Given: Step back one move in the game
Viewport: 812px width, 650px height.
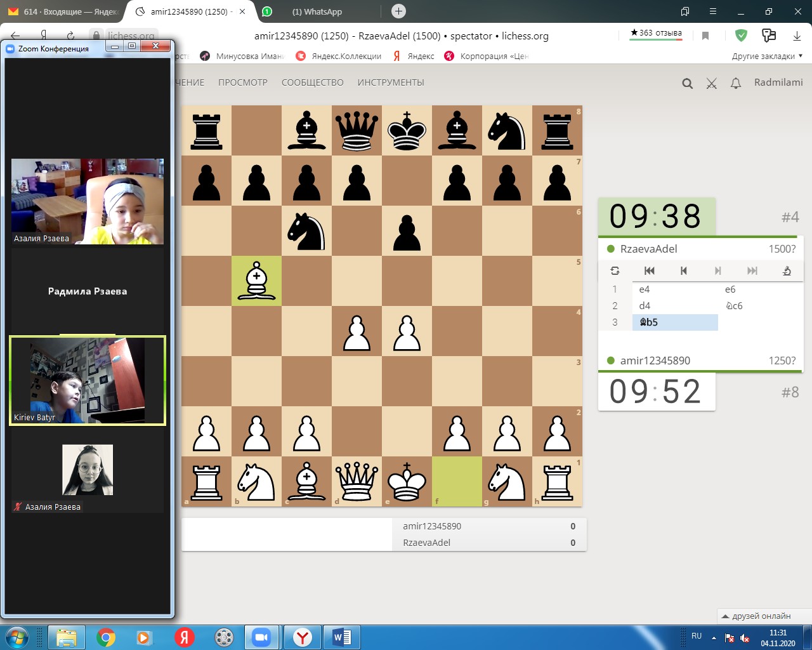Looking at the screenshot, I should (683, 271).
